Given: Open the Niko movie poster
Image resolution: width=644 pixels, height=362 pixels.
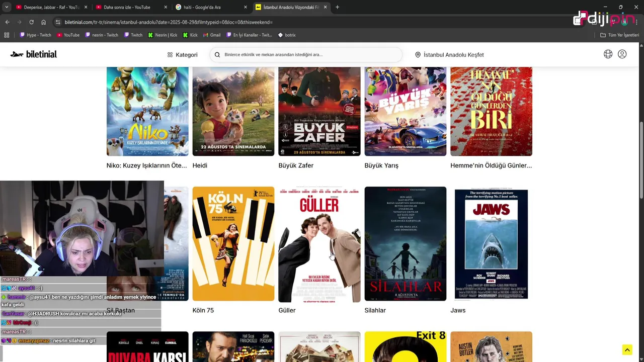Looking at the screenshot, I should tap(147, 111).
